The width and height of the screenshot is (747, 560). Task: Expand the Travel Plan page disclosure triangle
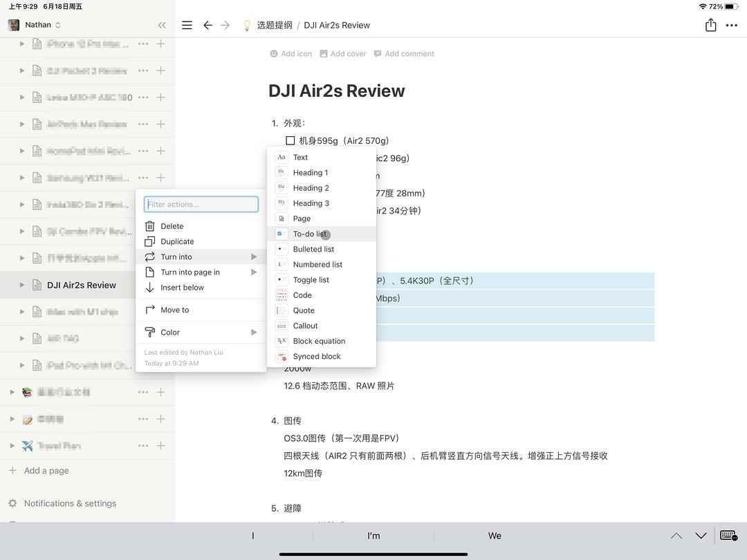(x=12, y=446)
